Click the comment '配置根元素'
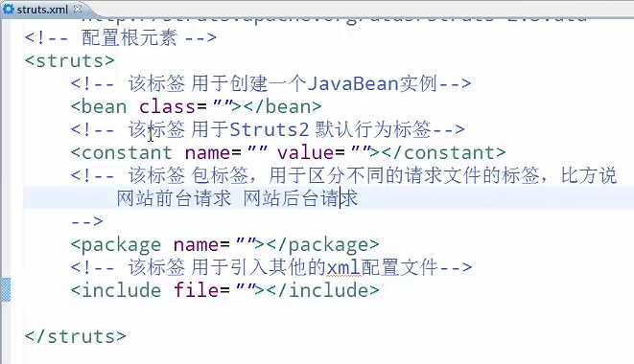The width and height of the screenshot is (634, 364). point(121,38)
